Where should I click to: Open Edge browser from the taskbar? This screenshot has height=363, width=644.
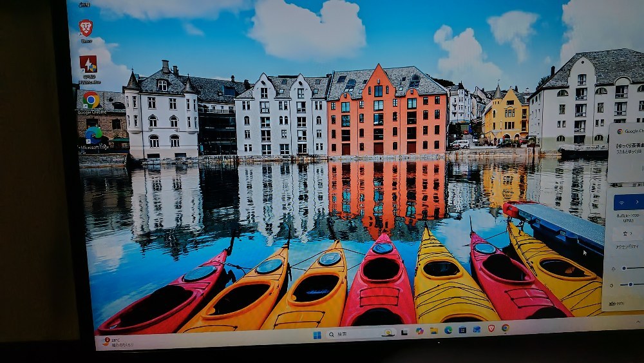(x=448, y=330)
